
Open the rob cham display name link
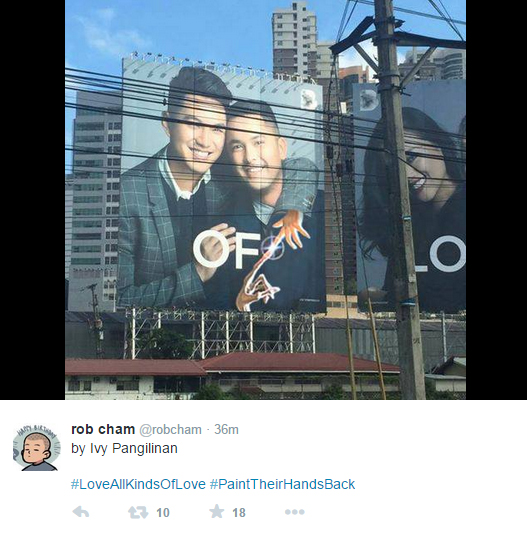point(103,429)
